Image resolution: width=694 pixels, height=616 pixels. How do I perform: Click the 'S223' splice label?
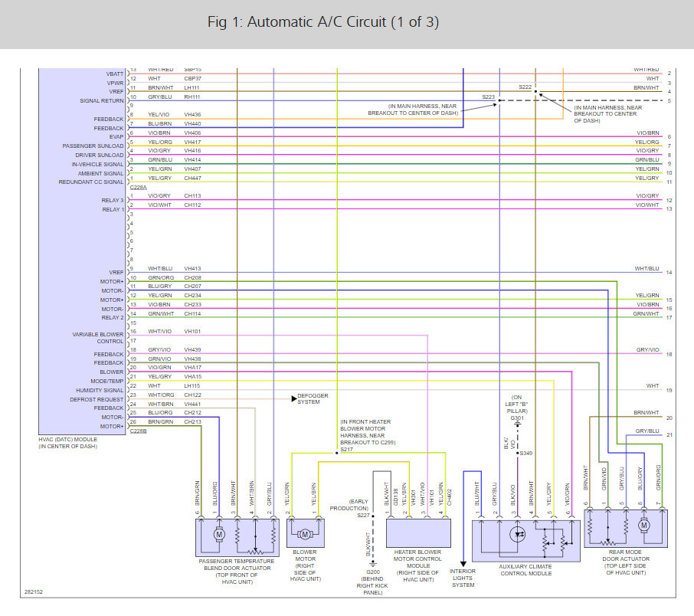pyautogui.click(x=488, y=97)
